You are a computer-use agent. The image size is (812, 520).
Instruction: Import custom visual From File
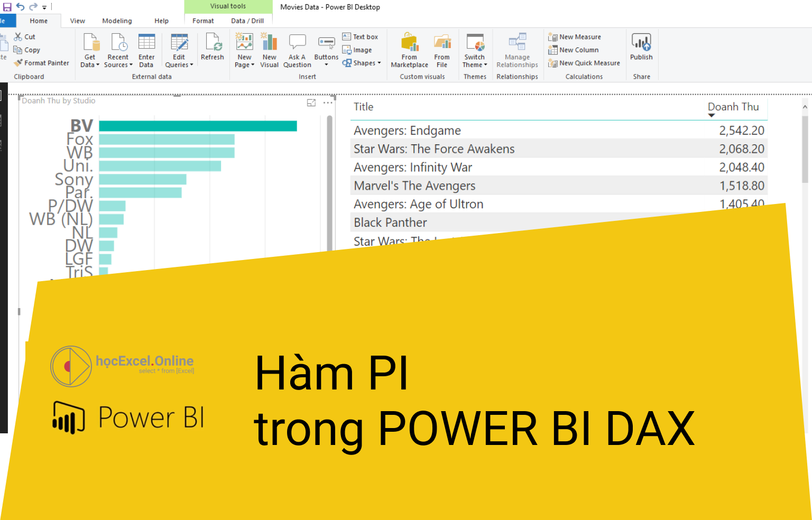pyautogui.click(x=442, y=50)
